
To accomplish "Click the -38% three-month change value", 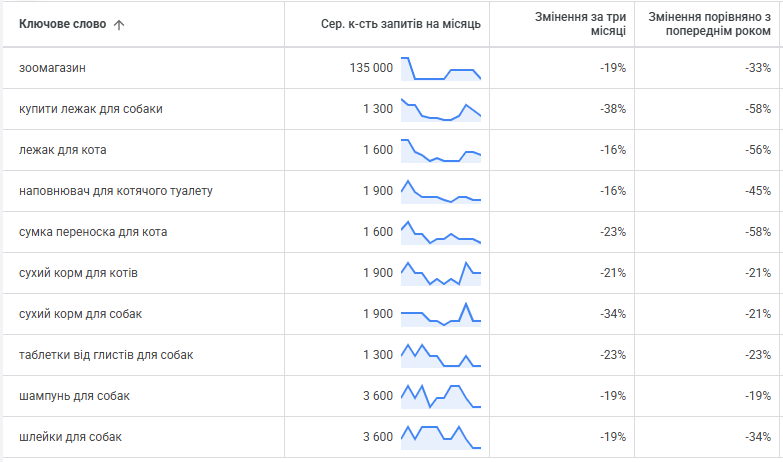I will coord(612,109).
